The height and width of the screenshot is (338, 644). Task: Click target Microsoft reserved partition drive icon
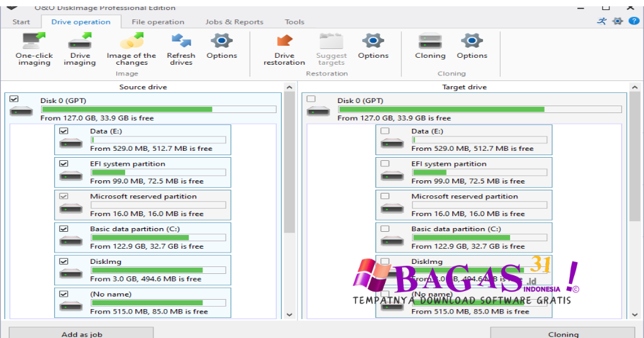point(392,209)
